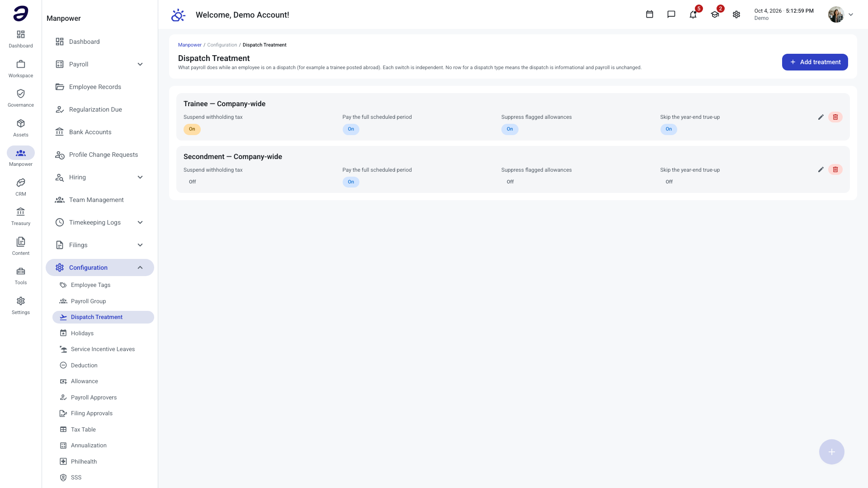Viewport: 868px width, 488px height.
Task: Toggle Trainee Skip the year-end true-up
Action: [669, 129]
